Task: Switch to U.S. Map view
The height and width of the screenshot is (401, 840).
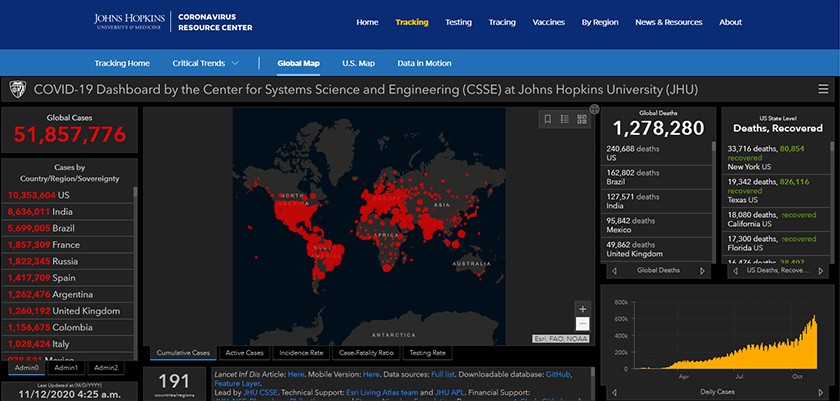Action: coord(358,63)
